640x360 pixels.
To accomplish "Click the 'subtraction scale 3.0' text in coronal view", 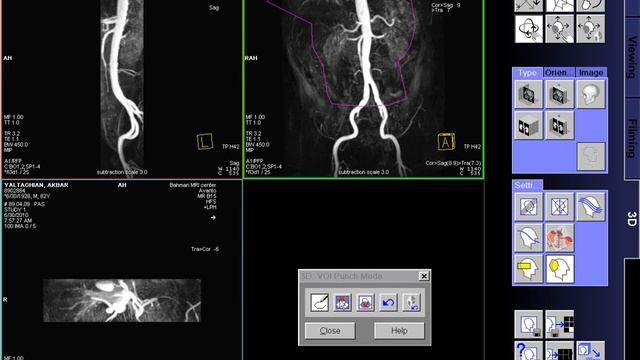I will (x=363, y=172).
